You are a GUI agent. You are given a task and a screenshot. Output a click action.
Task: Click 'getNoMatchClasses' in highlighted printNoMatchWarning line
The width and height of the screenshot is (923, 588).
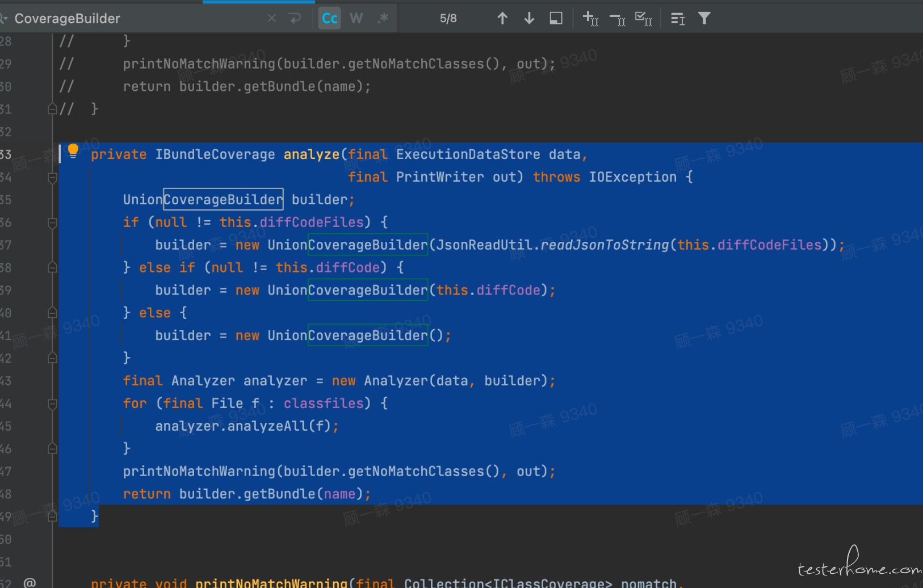pyautogui.click(x=416, y=472)
